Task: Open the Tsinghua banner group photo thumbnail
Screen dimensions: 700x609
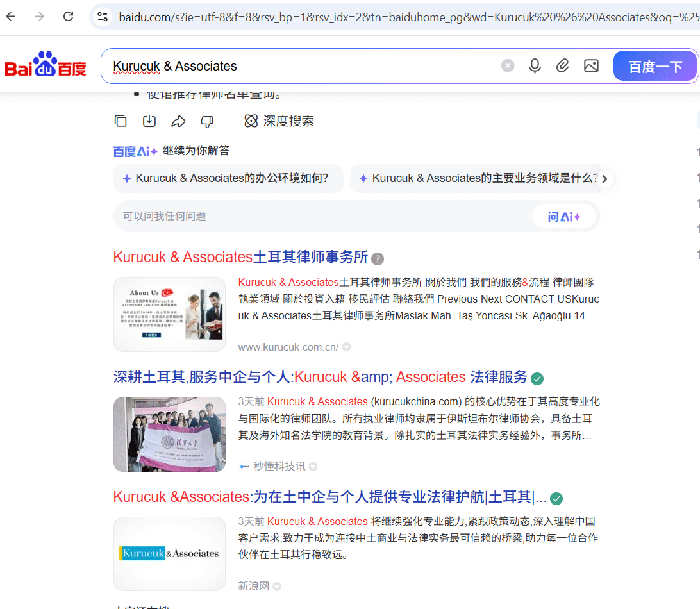Action: point(169,434)
